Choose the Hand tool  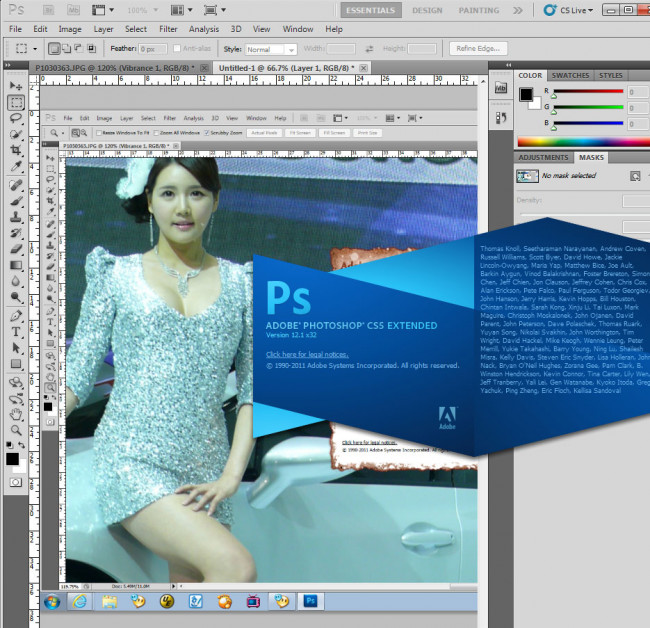click(x=16, y=413)
